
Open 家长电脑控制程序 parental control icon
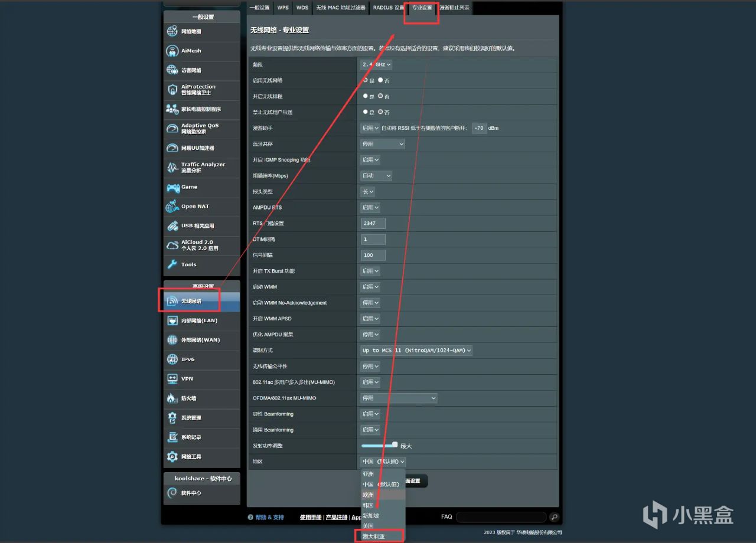pyautogui.click(x=172, y=109)
